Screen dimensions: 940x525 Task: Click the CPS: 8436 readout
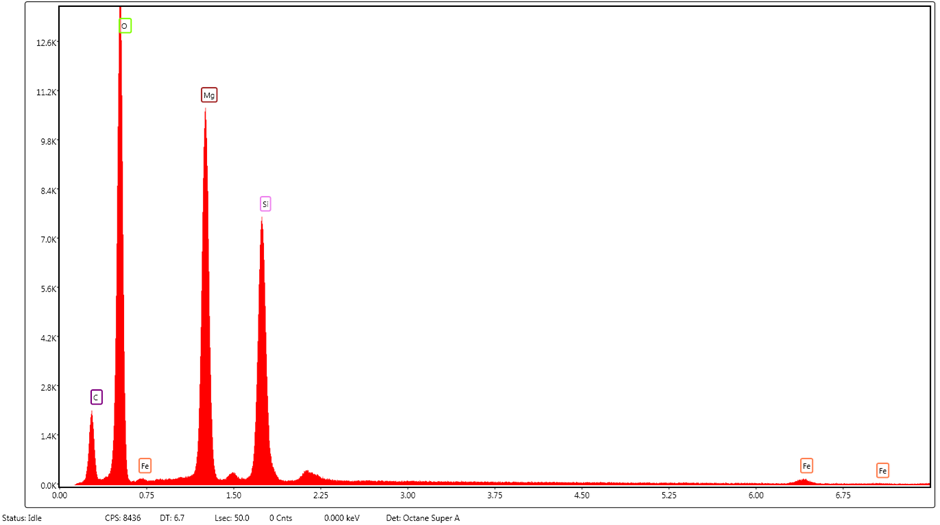click(x=125, y=518)
